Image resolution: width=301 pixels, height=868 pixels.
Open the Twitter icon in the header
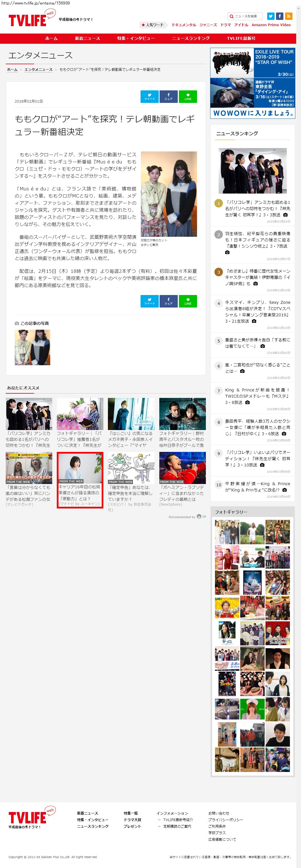coord(271,16)
